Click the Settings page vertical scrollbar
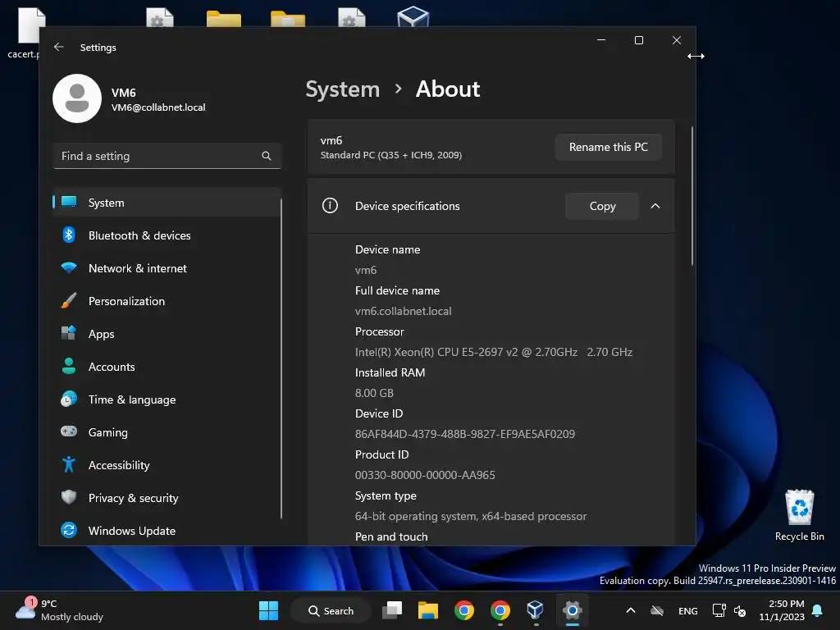The width and height of the screenshot is (840, 630). (692, 195)
